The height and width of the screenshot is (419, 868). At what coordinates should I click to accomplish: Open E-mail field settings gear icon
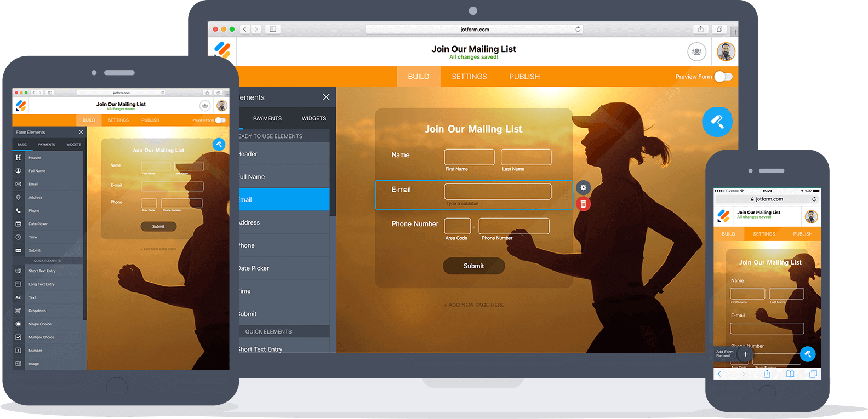tap(583, 187)
